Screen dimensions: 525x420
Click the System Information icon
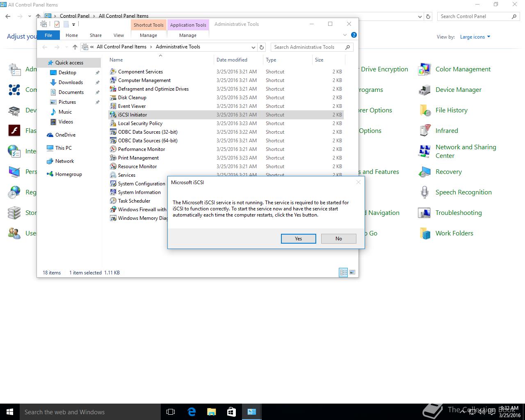click(x=113, y=192)
